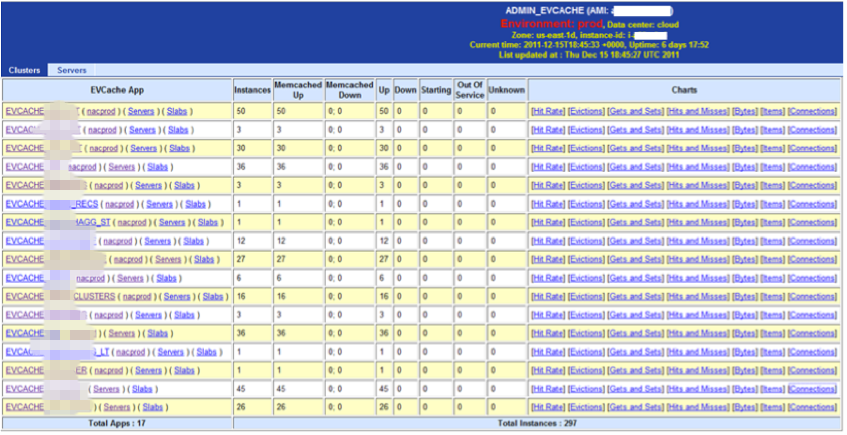Open Hit Rate chart for the 50-instance app

pyautogui.click(x=548, y=111)
